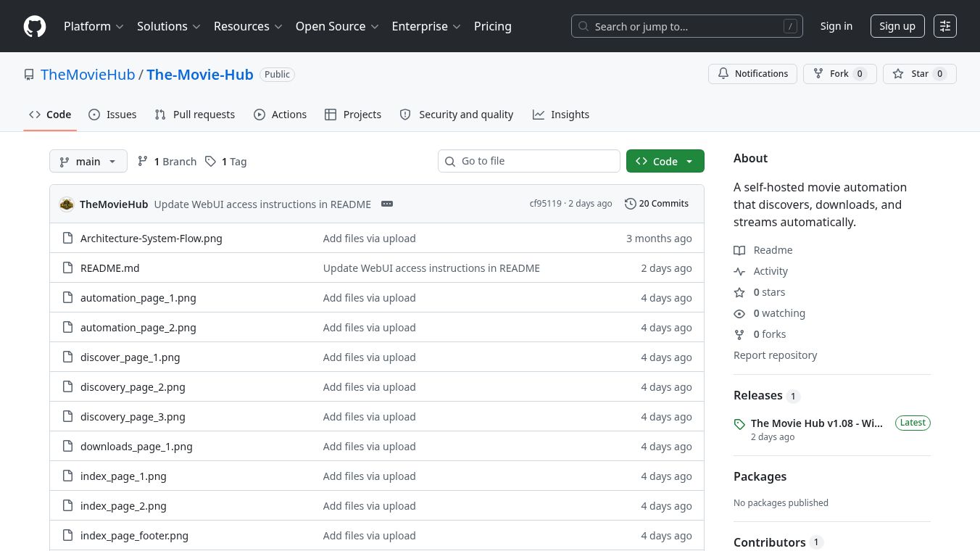Open the branch icon next to 1 Branch

143,161
